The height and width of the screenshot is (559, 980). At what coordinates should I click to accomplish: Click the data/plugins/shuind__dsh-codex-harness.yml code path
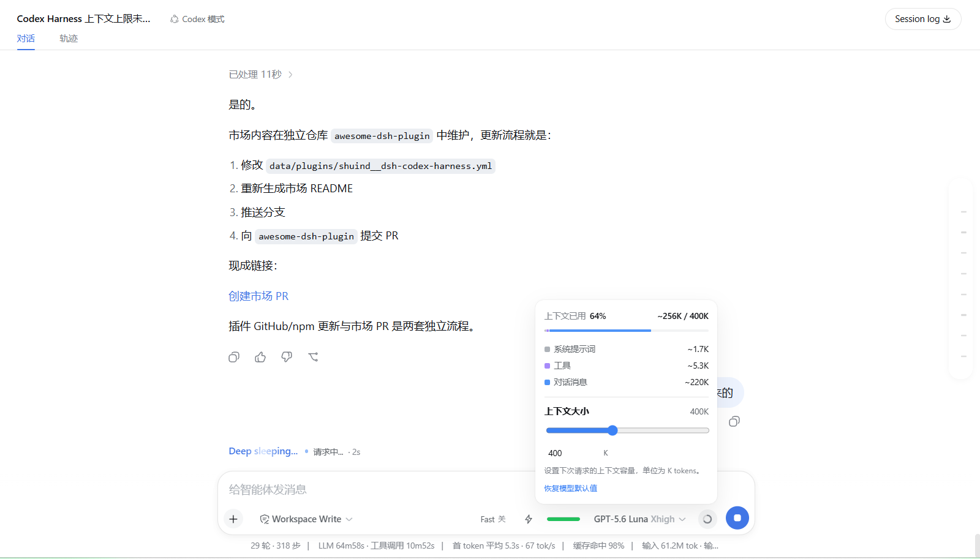coord(380,166)
